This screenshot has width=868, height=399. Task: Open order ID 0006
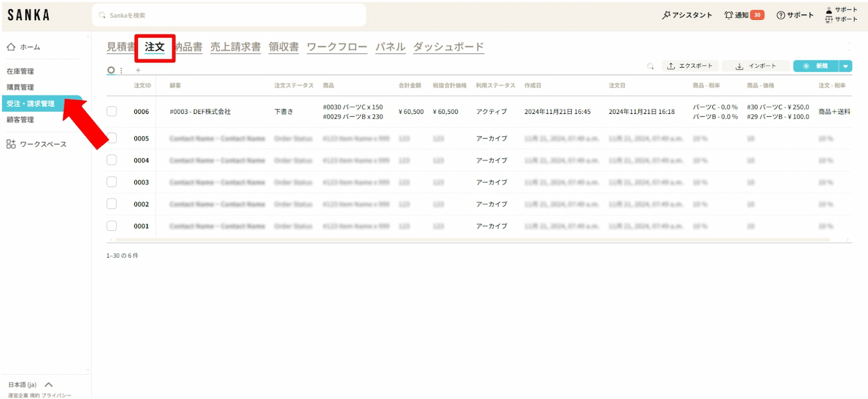point(141,112)
